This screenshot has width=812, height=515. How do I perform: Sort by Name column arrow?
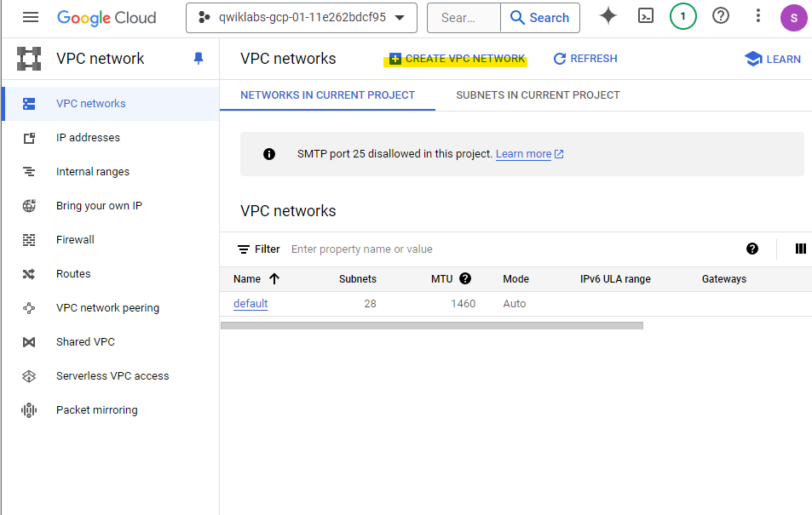click(x=274, y=279)
